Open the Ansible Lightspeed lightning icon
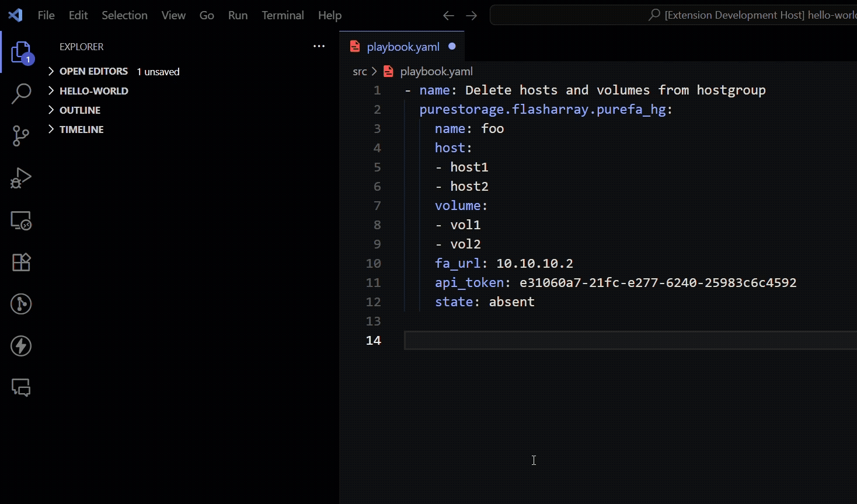The height and width of the screenshot is (504, 857). coord(21,346)
